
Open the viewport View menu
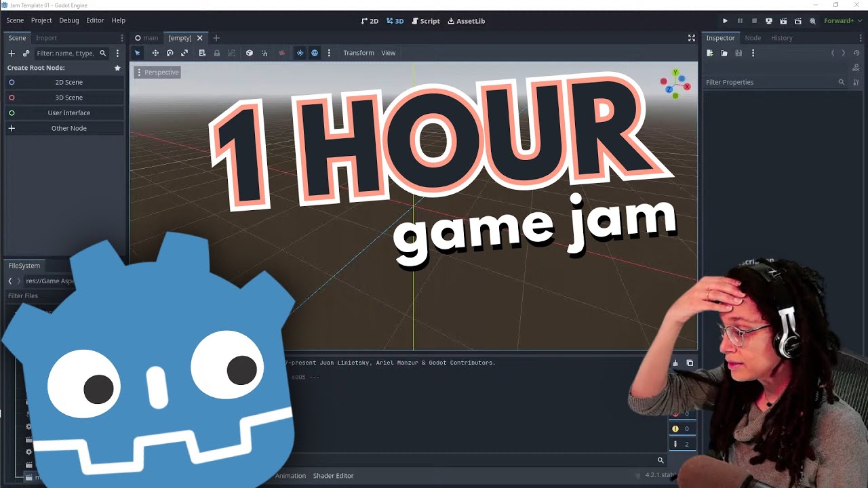pos(388,53)
